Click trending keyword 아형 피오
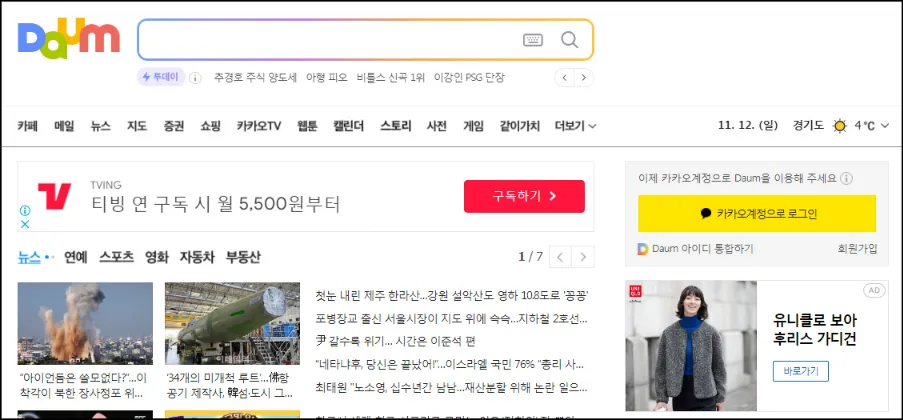This screenshot has height=420, width=903. 327,78
